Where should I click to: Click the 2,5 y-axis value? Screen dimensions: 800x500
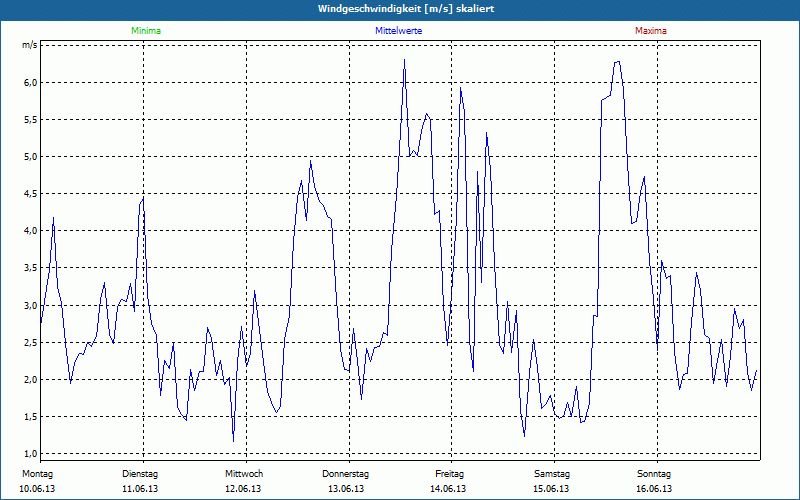pos(31,342)
